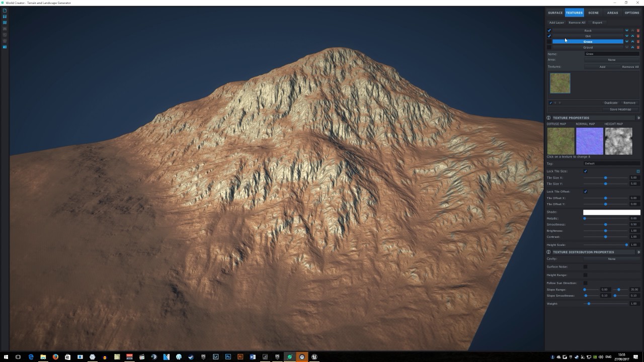Click the Weight slider handle
Screen dimensions: 644x362
[x=589, y=304]
